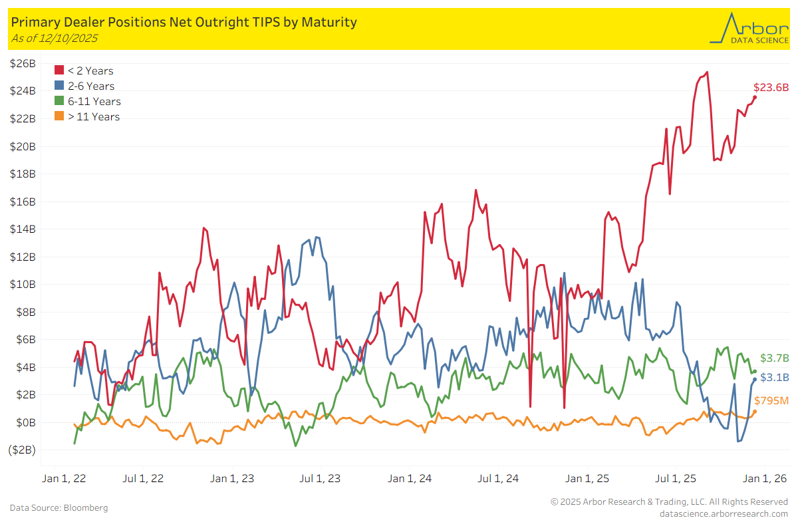Click the 'As of 12/10/2025' subtitle
The image size is (798, 532).
pyautogui.click(x=55, y=38)
